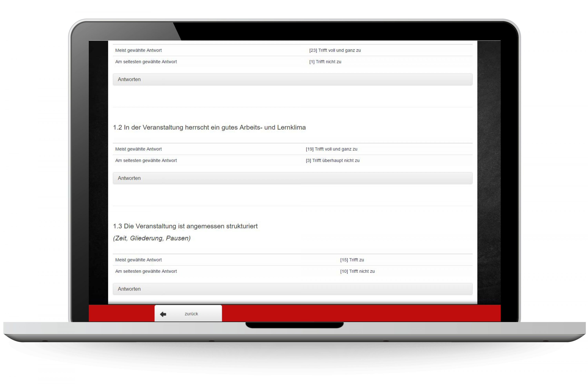The width and height of the screenshot is (588, 392).
Task: Click heading 1.3 Die Veranstaltung ist angemessen strukturiert
Action: tap(185, 226)
